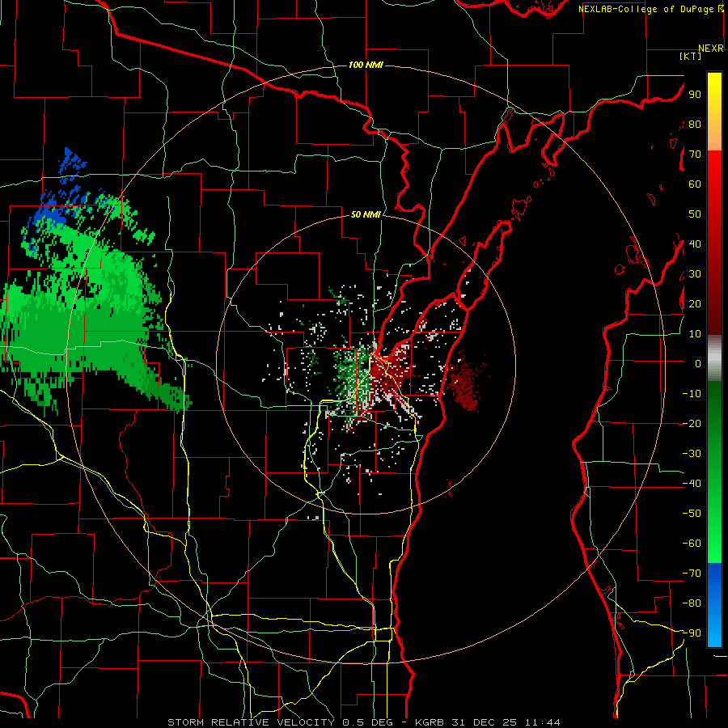Click the 11:44 timestamp in the caption
The height and width of the screenshot is (728, 728).
(543, 722)
